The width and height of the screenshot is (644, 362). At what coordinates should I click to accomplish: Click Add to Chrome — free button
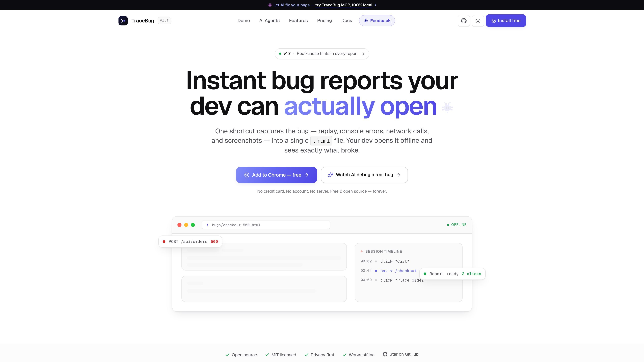click(276, 175)
